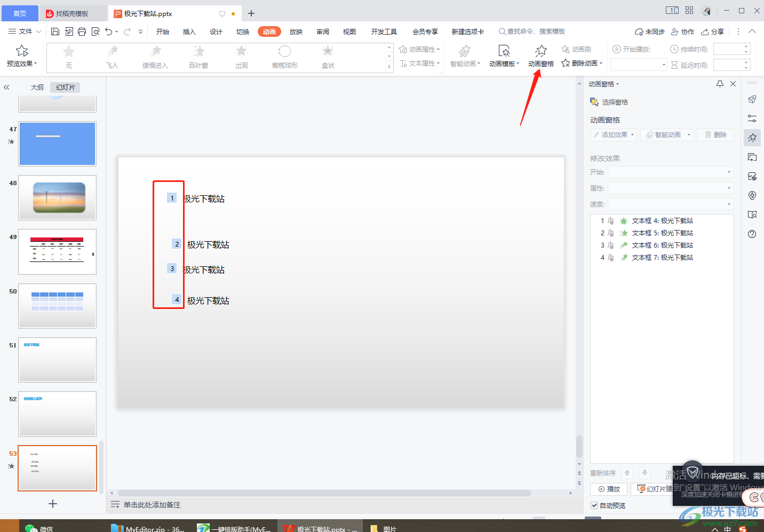Open the 动画属性 animation property dropdown

419,49
